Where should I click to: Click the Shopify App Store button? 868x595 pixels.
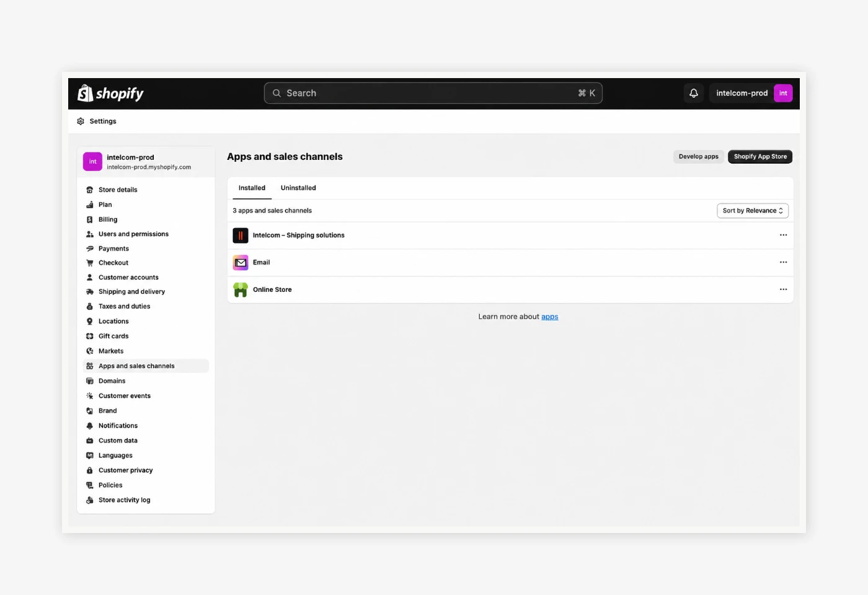[x=760, y=157]
